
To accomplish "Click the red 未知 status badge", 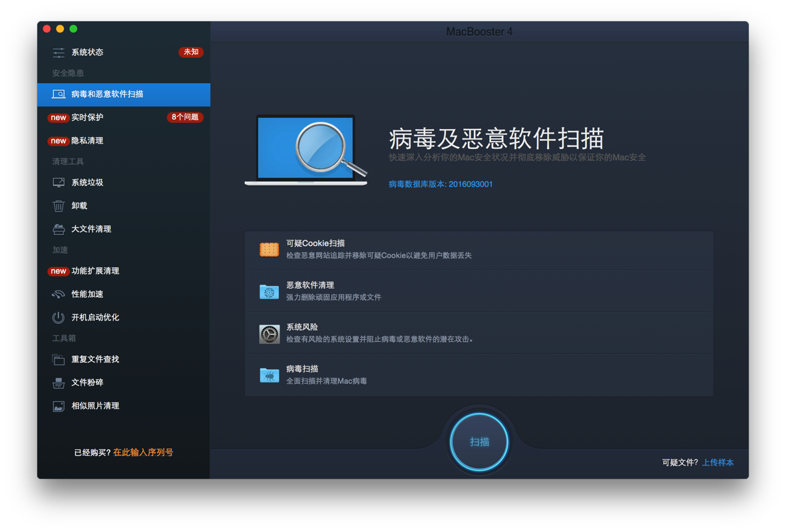I will (190, 52).
